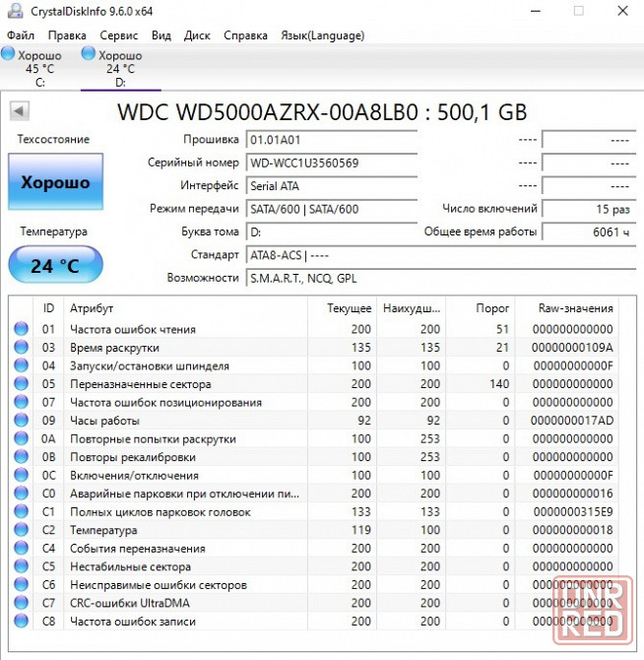Screen dimensions: 644x660
Task: Click the status icon of attribute 07
Action: (21, 402)
